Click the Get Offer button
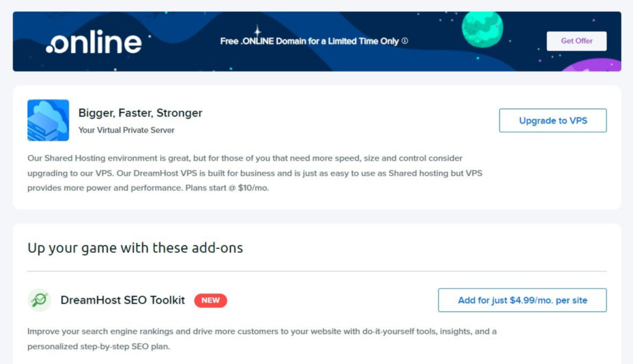 click(577, 41)
